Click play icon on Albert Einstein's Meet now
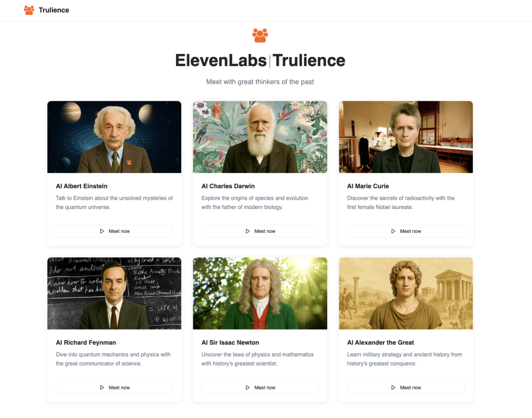This screenshot has width=532, height=418. (102, 231)
